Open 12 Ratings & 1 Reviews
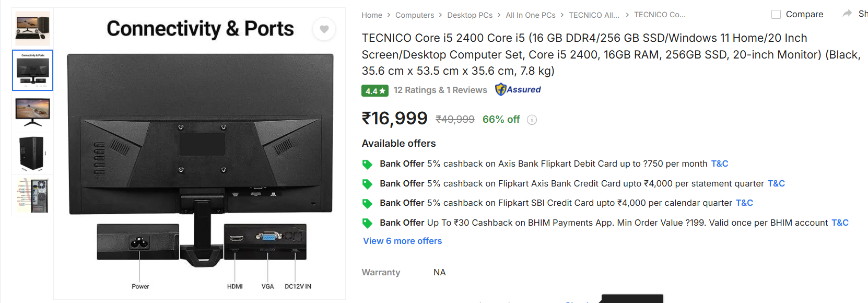Image resolution: width=868 pixels, height=303 pixels. [440, 90]
